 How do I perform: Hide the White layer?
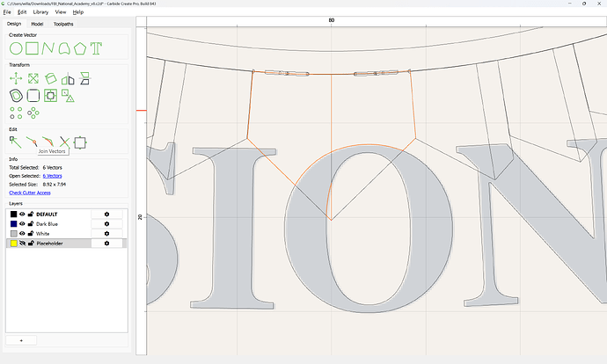22,234
